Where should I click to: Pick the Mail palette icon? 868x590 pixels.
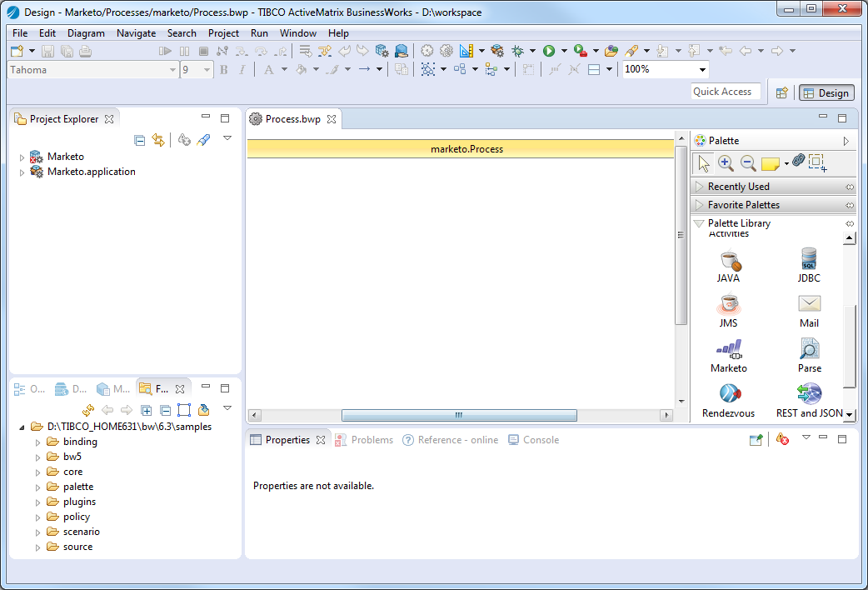[809, 304]
